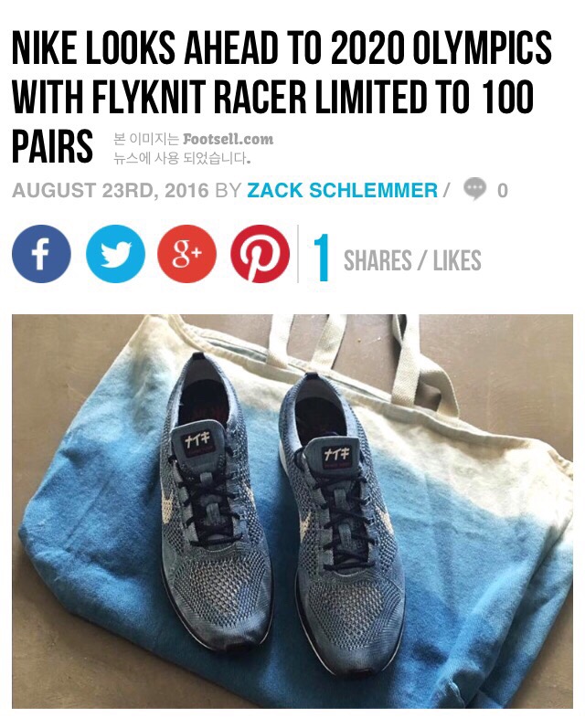585x728 pixels.
Task: Open the Nike Flyknit Racer headline
Action: [x=282, y=97]
